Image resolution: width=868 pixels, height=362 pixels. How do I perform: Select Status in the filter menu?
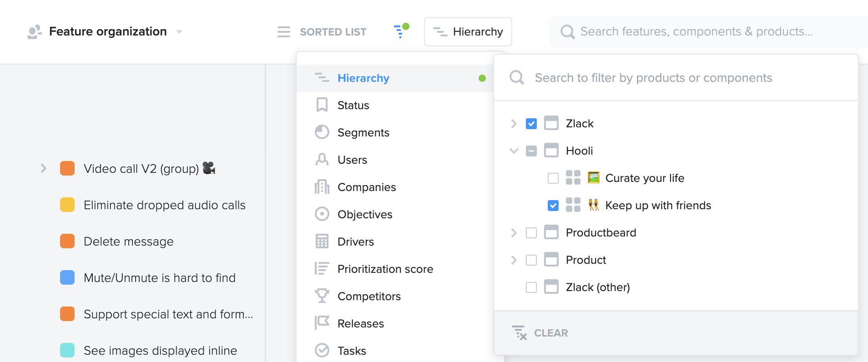pos(395,106)
